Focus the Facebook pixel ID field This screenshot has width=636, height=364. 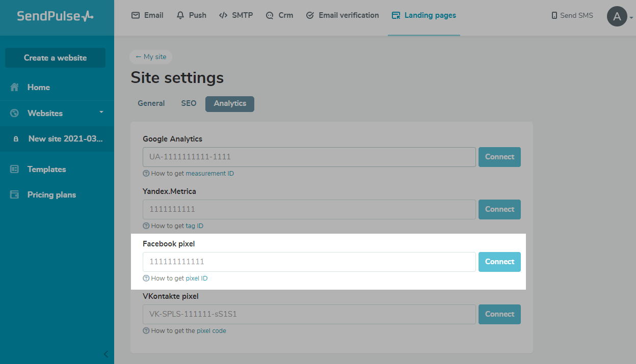point(309,262)
